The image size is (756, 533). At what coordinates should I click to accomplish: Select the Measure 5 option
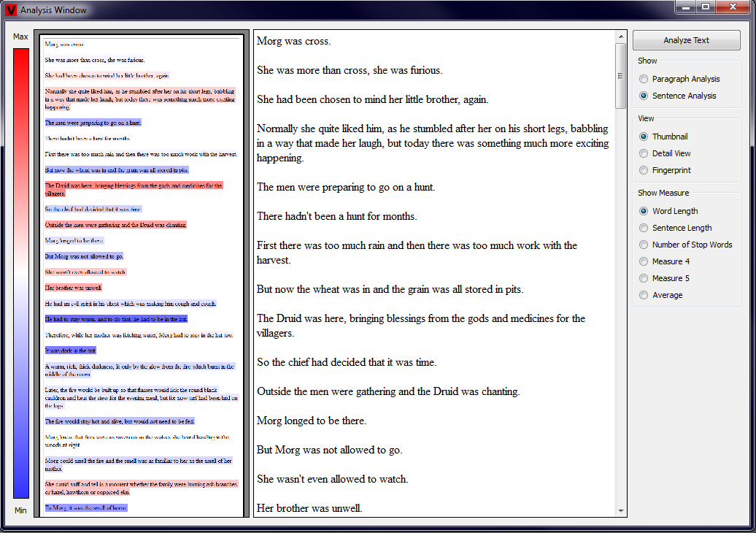643,278
